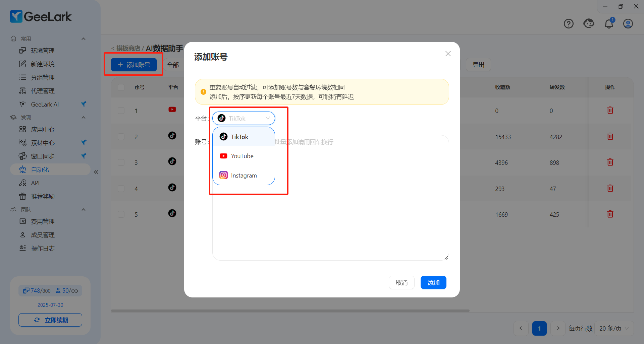
Task: Click the GeeLark logo
Action: [x=41, y=16]
